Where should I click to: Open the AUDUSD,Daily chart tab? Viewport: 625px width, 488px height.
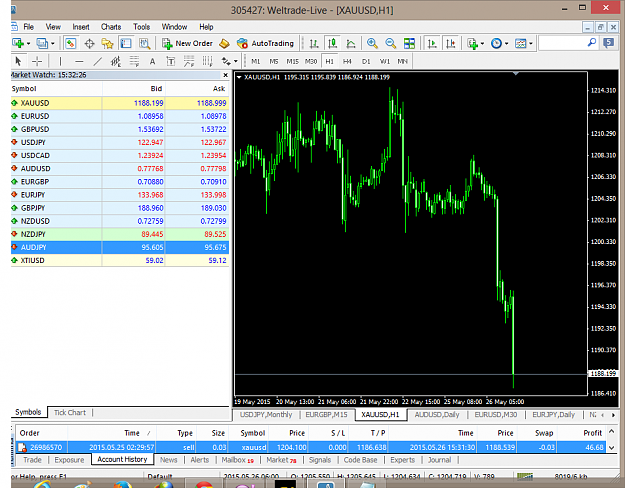tap(437, 415)
